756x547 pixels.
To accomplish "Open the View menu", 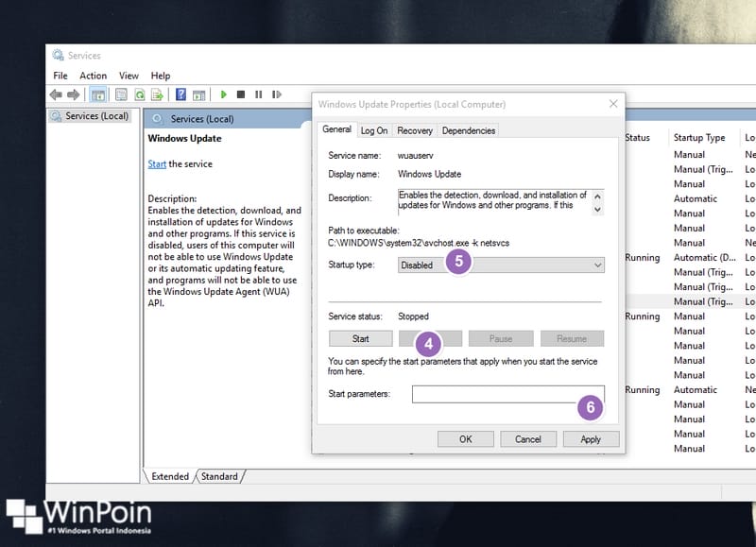I will (x=129, y=76).
